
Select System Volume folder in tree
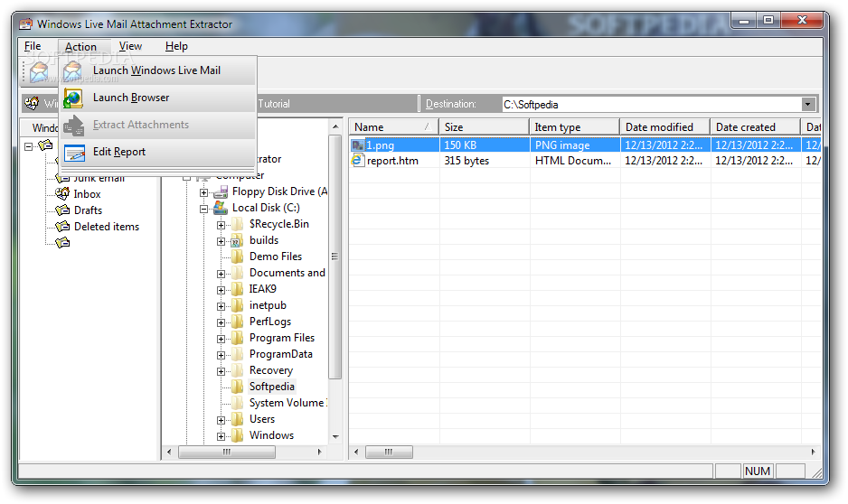click(287, 403)
